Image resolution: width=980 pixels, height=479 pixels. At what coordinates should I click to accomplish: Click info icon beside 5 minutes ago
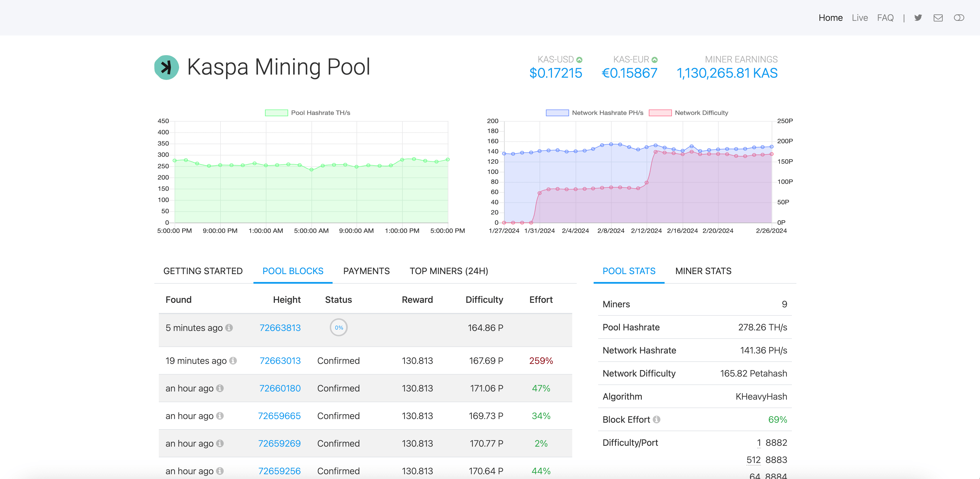pyautogui.click(x=229, y=327)
